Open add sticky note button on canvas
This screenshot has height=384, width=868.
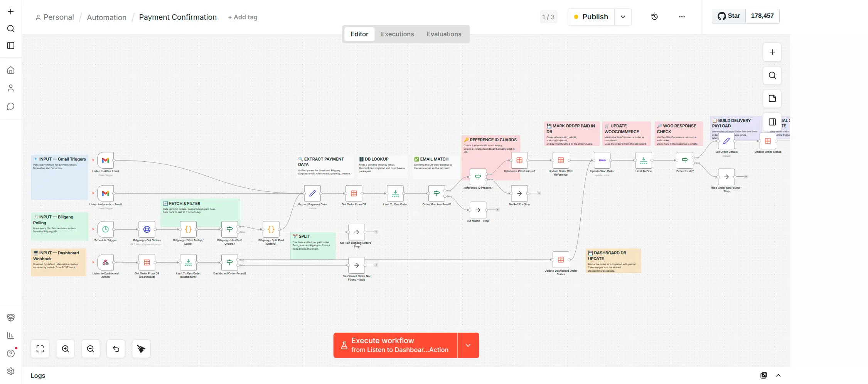772,98
